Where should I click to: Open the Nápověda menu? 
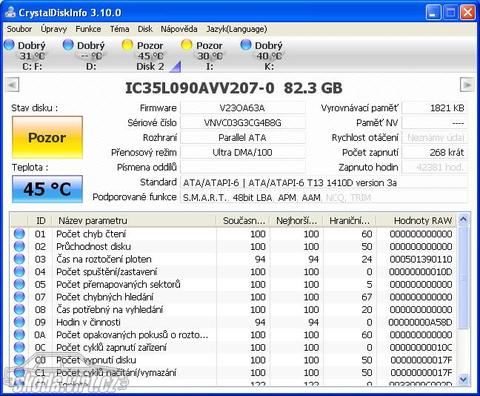coord(179,29)
